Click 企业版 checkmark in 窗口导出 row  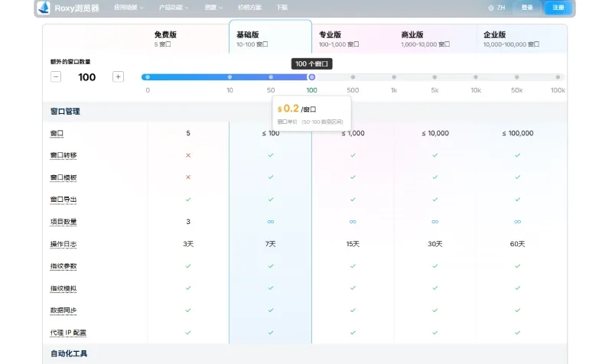click(x=518, y=200)
